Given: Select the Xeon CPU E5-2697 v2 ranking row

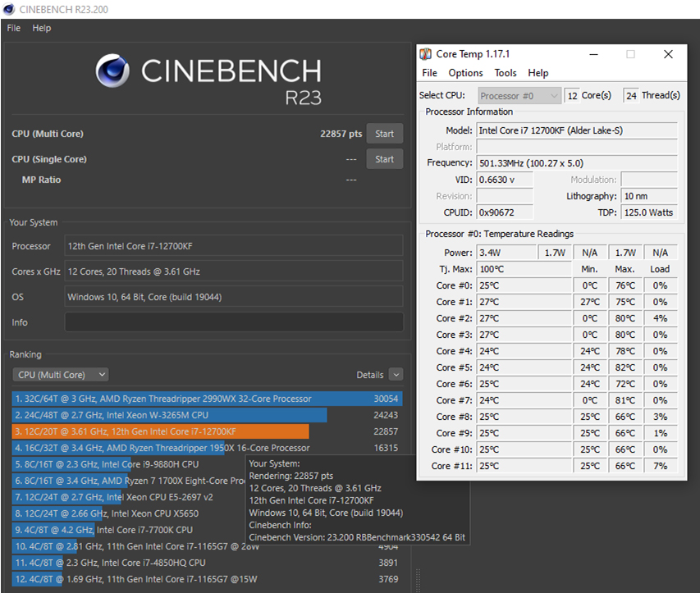Looking at the screenshot, I should (129, 497).
